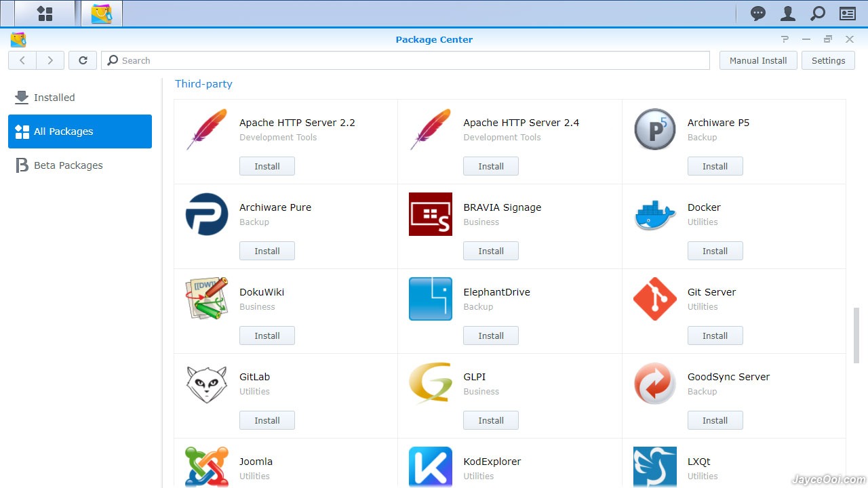This screenshot has height=488, width=868.
Task: Select Package Center taskbar icon
Action: (102, 14)
